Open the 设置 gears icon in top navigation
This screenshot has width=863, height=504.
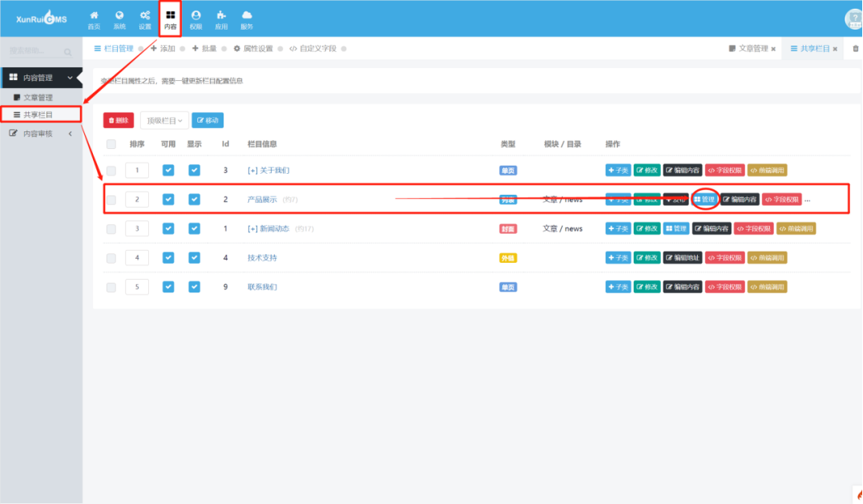point(145,19)
